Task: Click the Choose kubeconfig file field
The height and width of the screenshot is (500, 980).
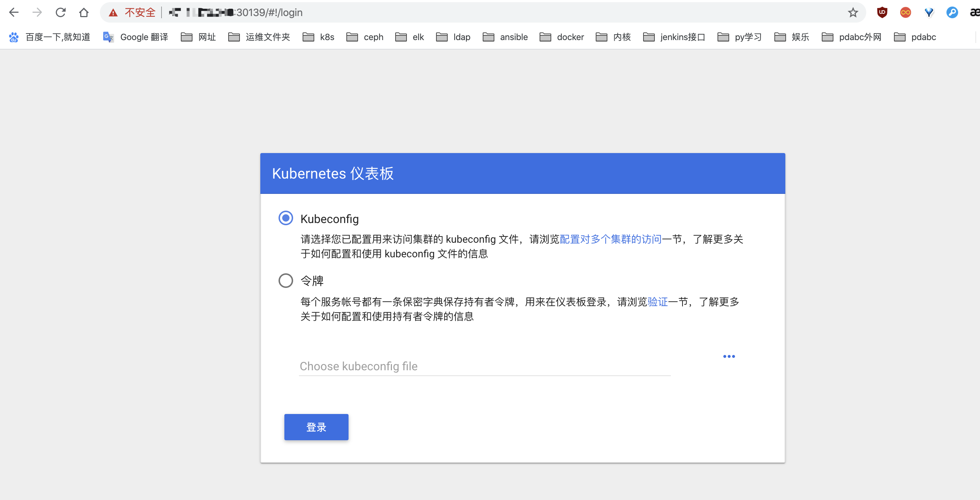Action: click(x=484, y=366)
